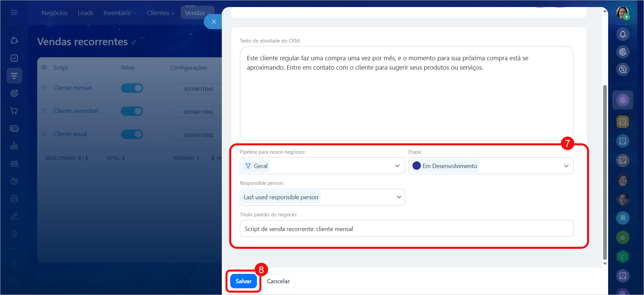Image resolution: width=644 pixels, height=295 pixels.
Task: Click the gear icon beside Script column
Action: tap(44, 67)
